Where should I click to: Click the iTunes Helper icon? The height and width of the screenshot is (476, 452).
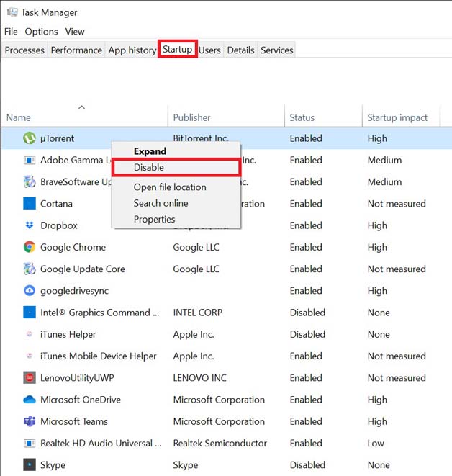[30, 334]
